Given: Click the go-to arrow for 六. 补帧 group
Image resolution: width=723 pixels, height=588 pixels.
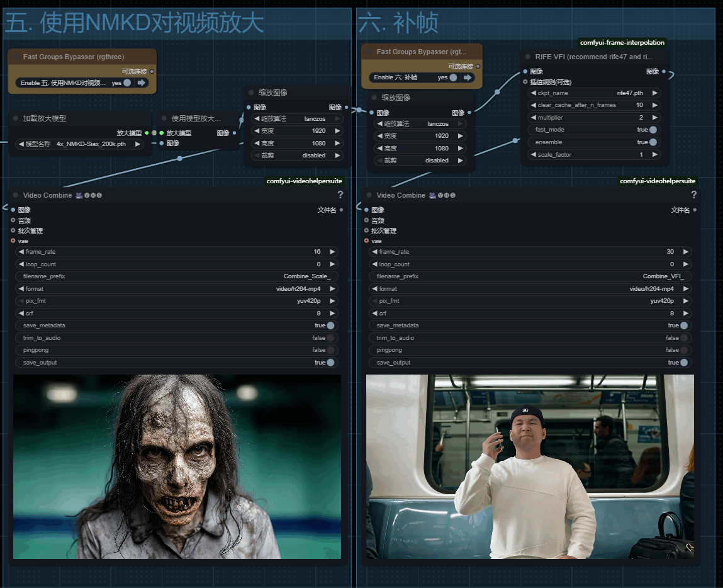Looking at the screenshot, I should click(468, 77).
